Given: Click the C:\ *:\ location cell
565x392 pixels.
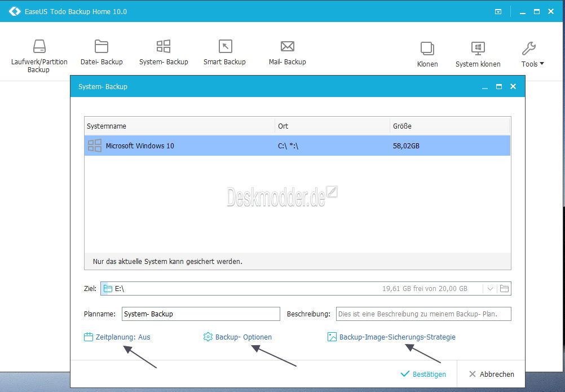Looking at the screenshot, I should pyautogui.click(x=288, y=146).
